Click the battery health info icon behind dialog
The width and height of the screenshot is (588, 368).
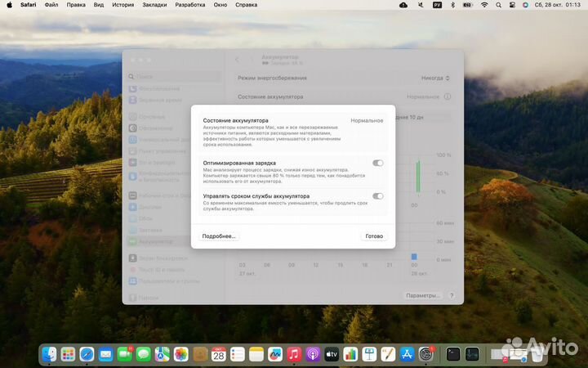coord(448,96)
